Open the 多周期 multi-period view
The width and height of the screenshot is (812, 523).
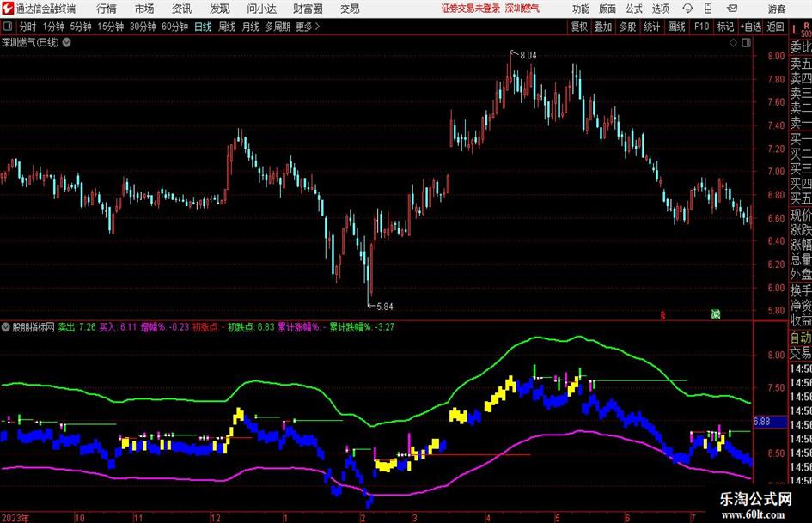(x=278, y=27)
